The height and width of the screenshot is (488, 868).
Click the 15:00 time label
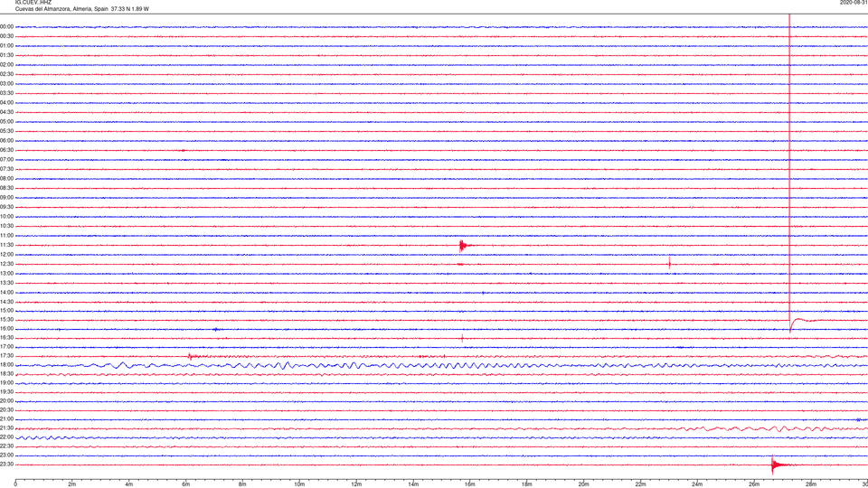(6, 310)
